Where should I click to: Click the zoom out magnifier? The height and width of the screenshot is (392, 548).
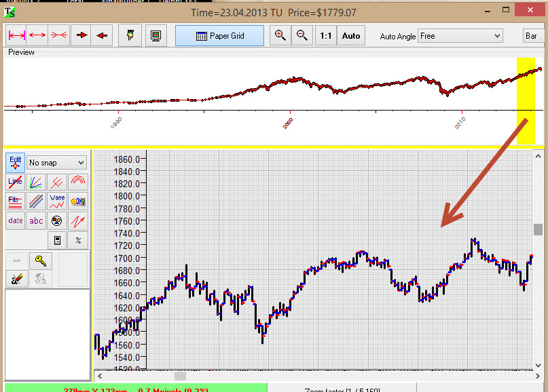pos(302,36)
